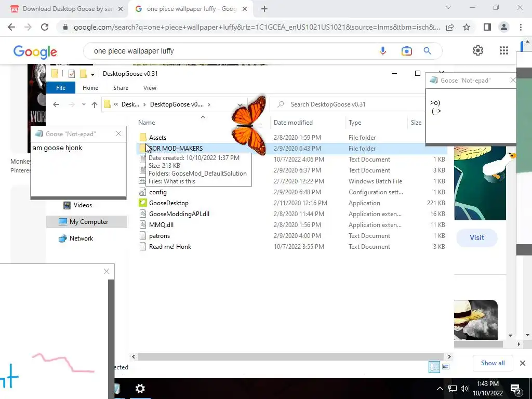This screenshot has height=399, width=532.
Task: Open new Chrome tab
Action: pos(264,9)
